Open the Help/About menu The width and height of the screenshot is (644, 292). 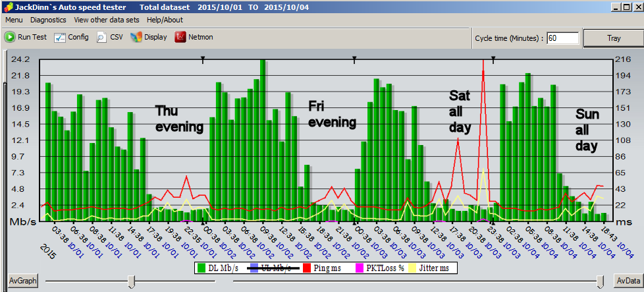coord(165,20)
